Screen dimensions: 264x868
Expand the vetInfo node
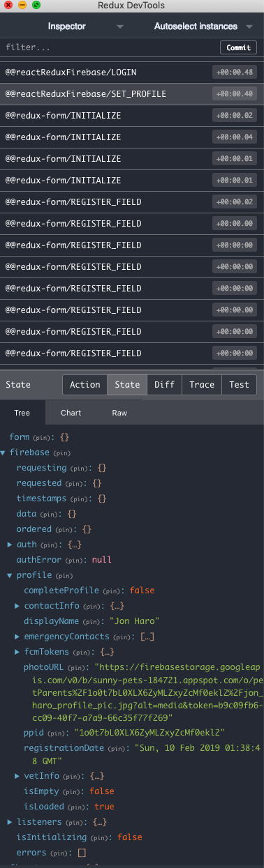coord(17,776)
